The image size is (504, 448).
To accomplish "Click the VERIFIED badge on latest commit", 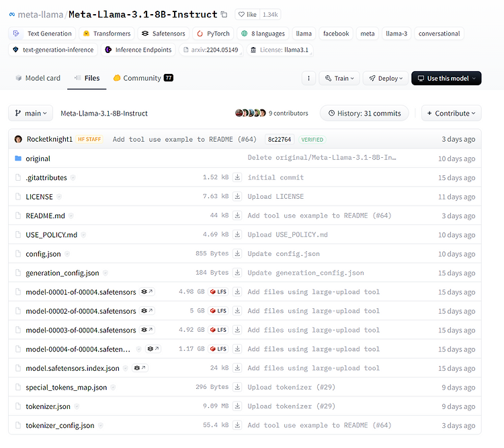I will pyautogui.click(x=312, y=140).
